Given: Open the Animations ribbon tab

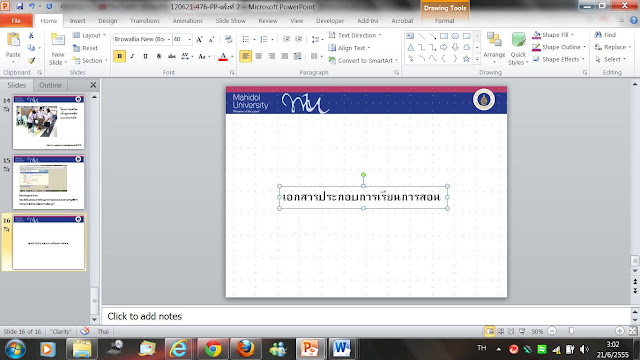Looking at the screenshot, I should point(187,20).
